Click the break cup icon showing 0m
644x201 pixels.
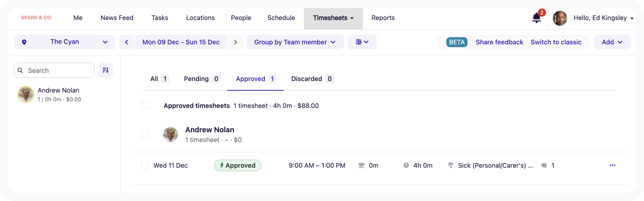[362, 166]
